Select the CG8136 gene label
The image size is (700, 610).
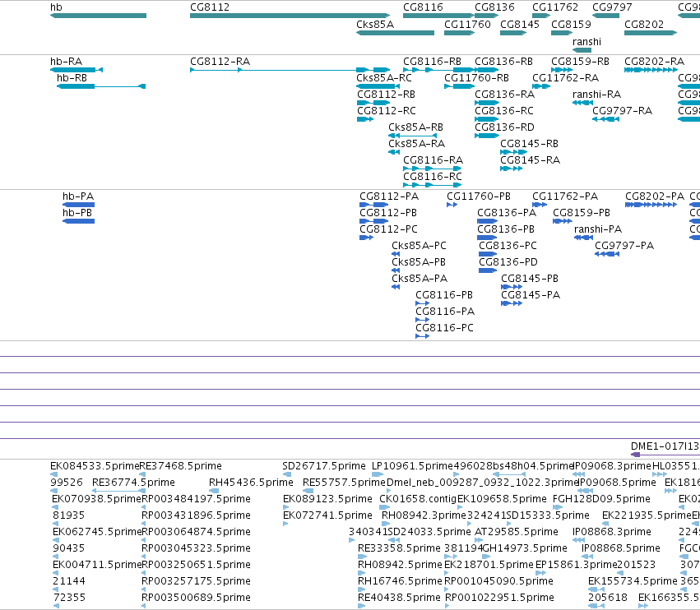coord(494,7)
